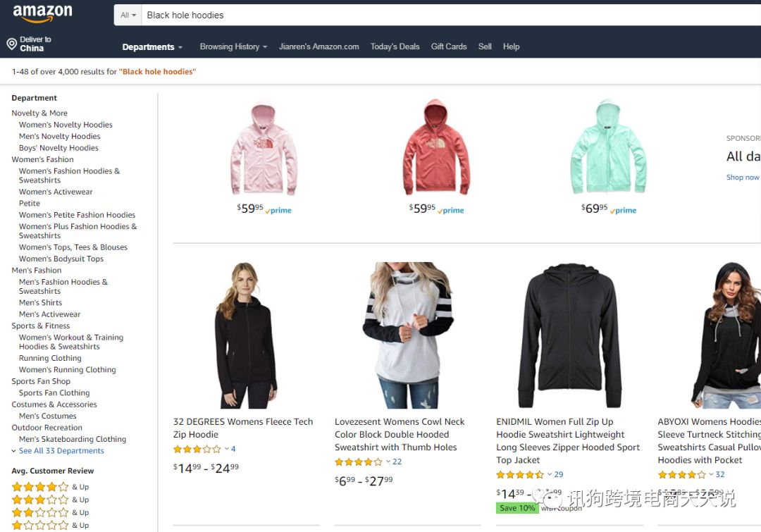
Task: Filter by 2 stars & up rating
Action: tap(51, 512)
